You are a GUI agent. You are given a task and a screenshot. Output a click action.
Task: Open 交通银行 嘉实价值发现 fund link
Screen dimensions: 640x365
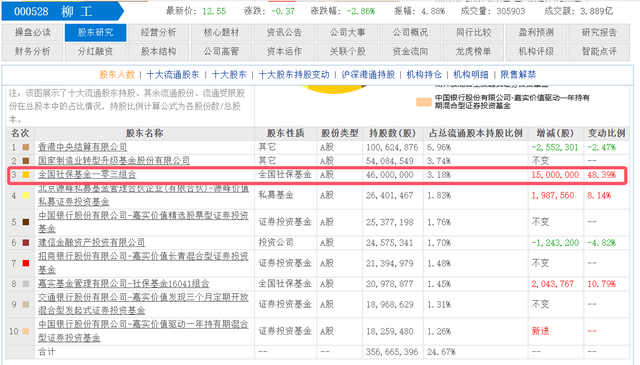143,304
